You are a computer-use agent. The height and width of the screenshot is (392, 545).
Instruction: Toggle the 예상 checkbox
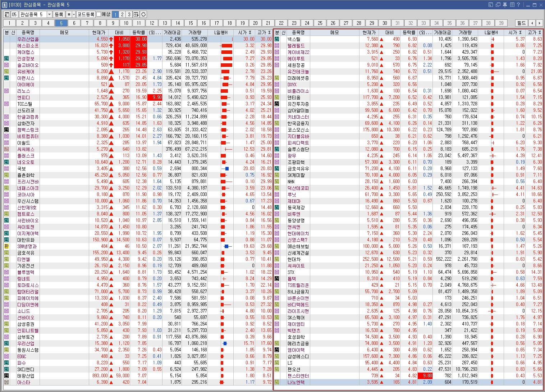99,14
